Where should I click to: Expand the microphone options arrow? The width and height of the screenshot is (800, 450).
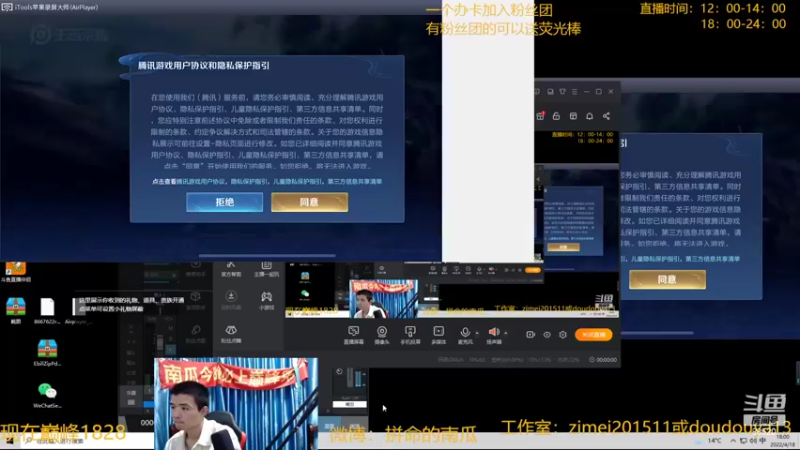click(477, 333)
